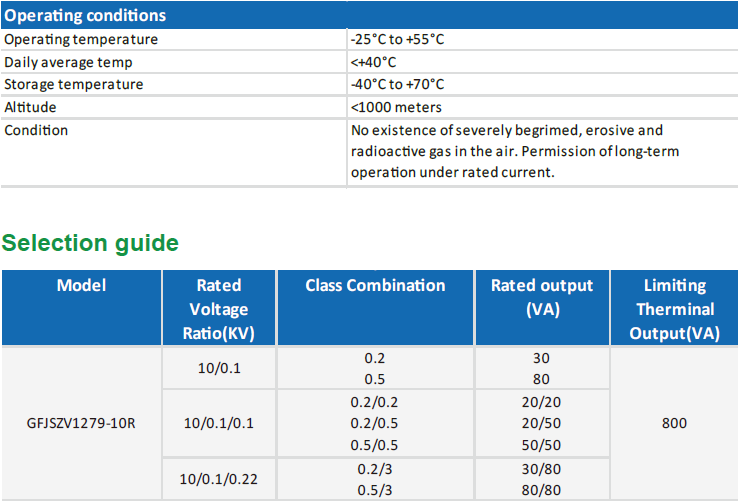Click the -40°C to +70°C value
The width and height of the screenshot is (742, 502).
[x=397, y=84]
